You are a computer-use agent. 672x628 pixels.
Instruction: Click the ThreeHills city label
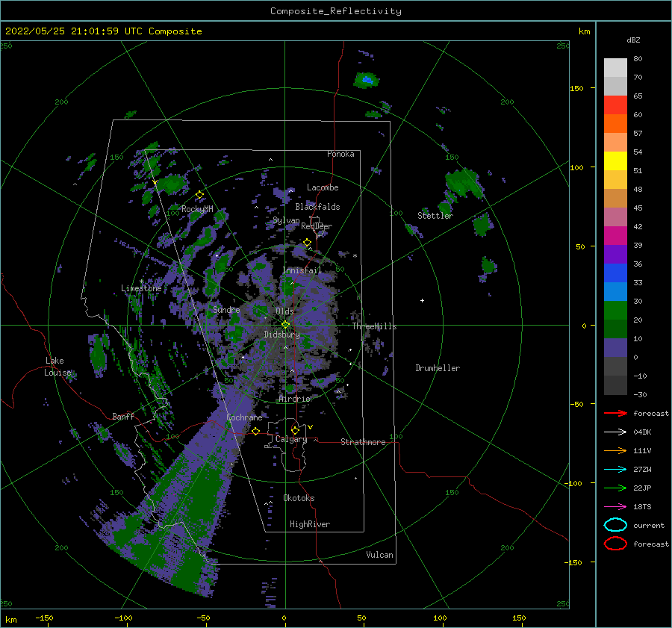[374, 326]
